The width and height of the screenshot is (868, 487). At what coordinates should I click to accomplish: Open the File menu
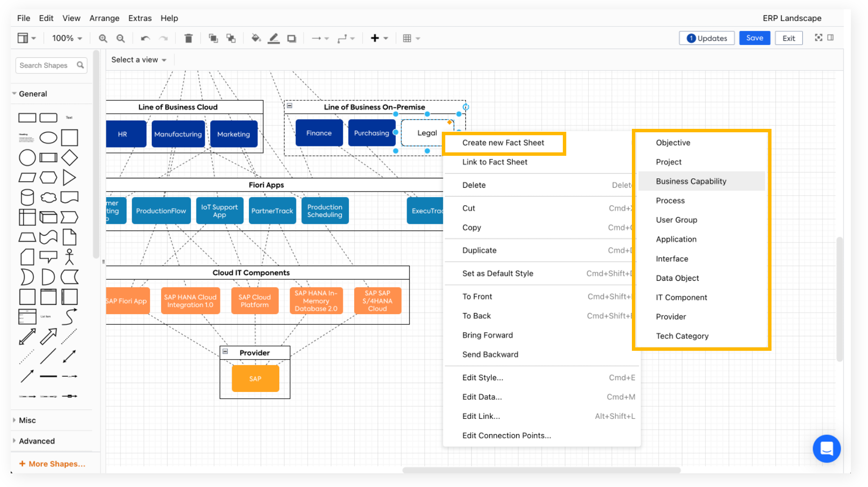(24, 18)
